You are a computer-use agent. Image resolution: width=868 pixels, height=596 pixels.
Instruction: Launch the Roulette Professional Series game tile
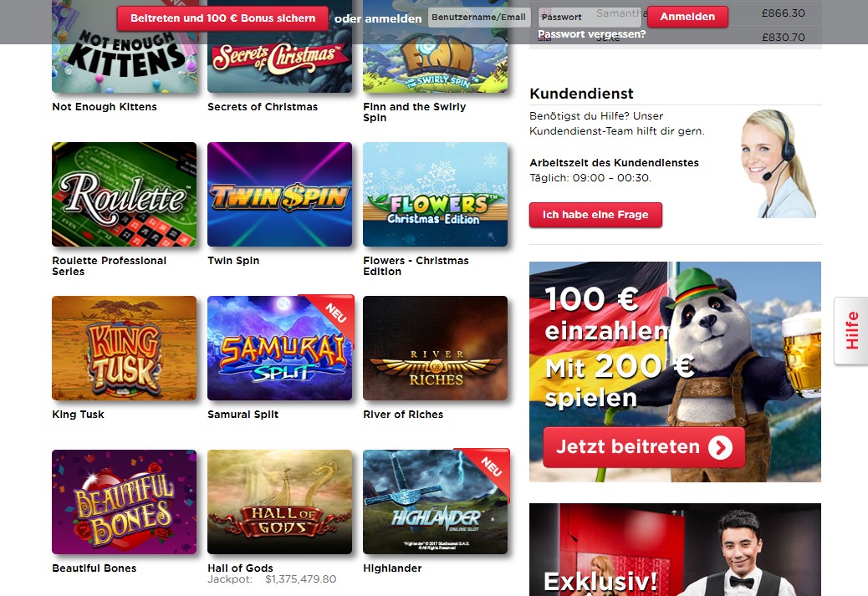tap(124, 194)
